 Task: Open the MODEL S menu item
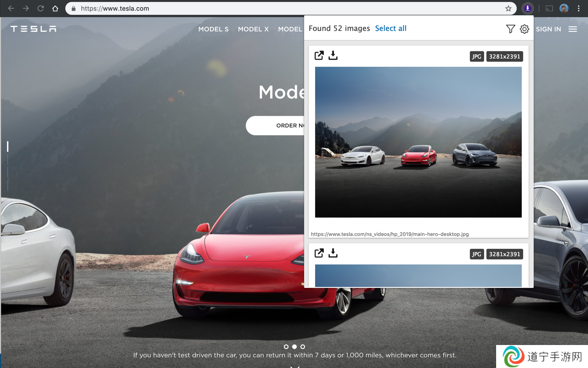pyautogui.click(x=214, y=29)
